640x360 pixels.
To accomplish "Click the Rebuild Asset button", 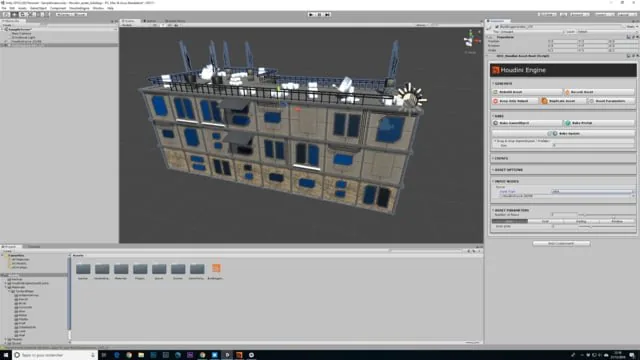I will click(x=527, y=92).
